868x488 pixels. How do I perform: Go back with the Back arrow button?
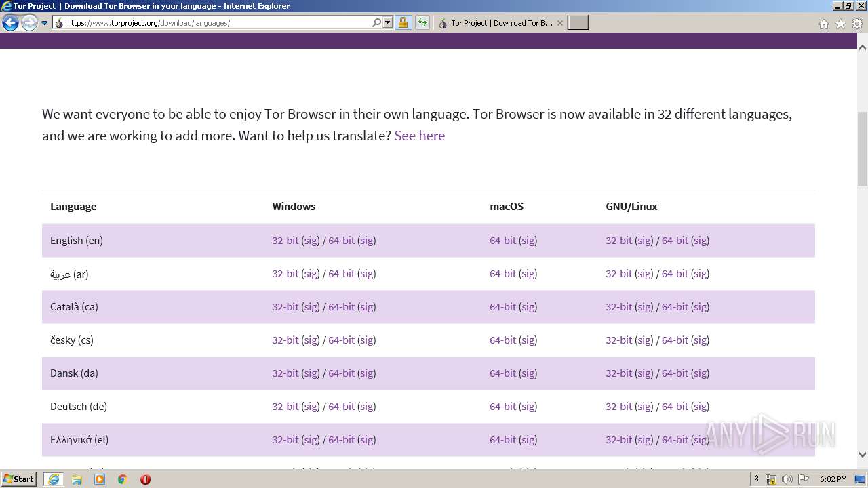coord(10,23)
